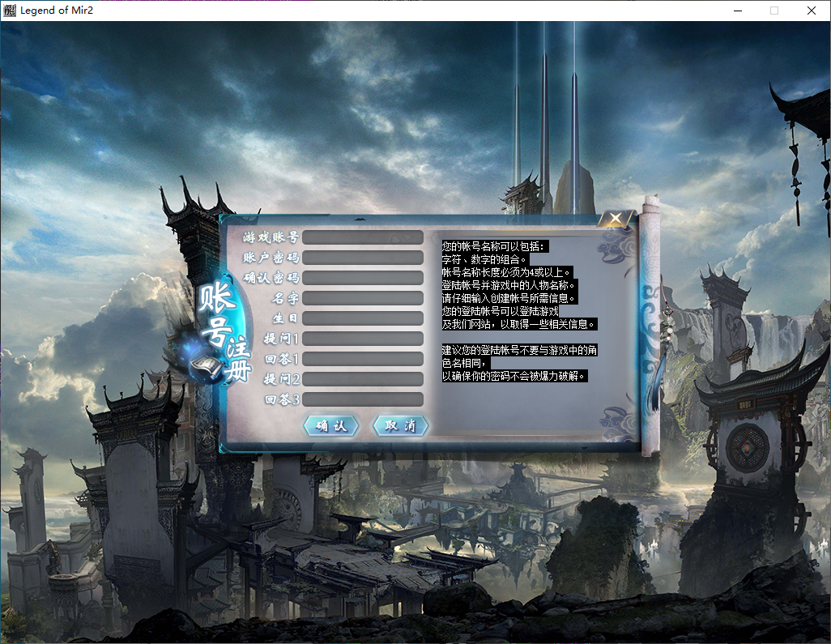Click the text 帐号名称长度必须为4或以上
Viewport: 831px width, 644px height.
[x=507, y=272]
